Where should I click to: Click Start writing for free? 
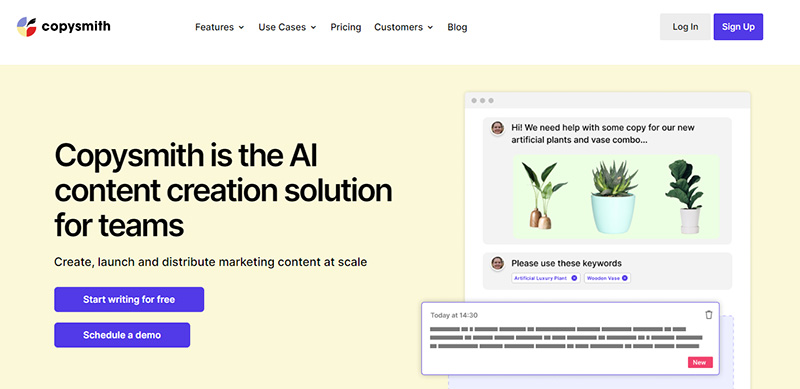point(129,300)
